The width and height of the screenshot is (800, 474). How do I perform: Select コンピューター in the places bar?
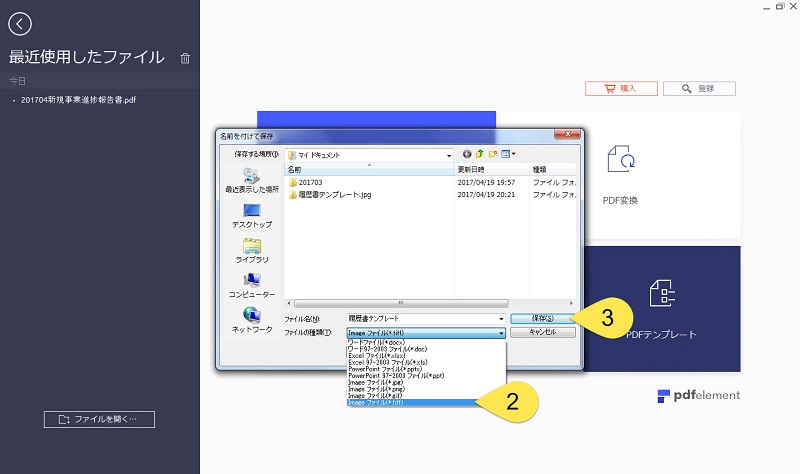click(251, 285)
